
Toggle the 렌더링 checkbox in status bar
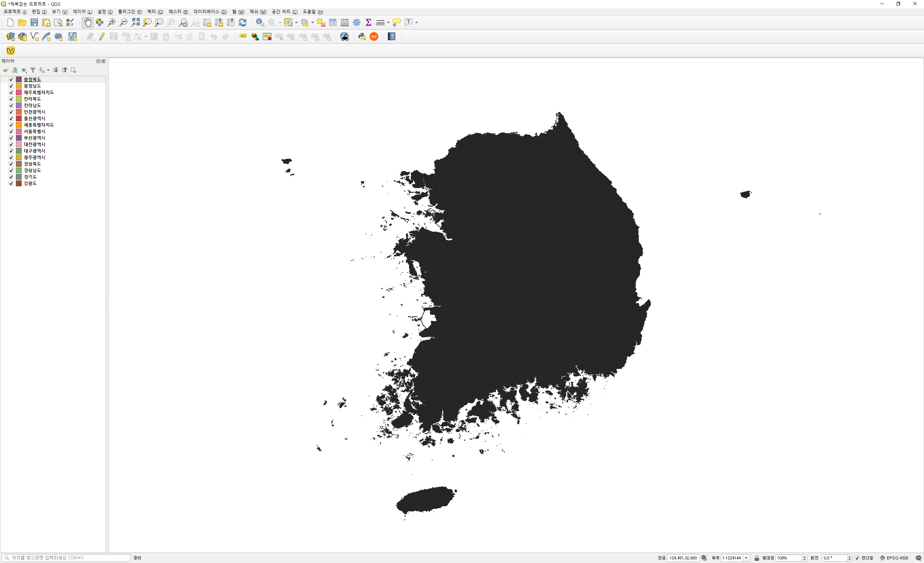[857, 558]
